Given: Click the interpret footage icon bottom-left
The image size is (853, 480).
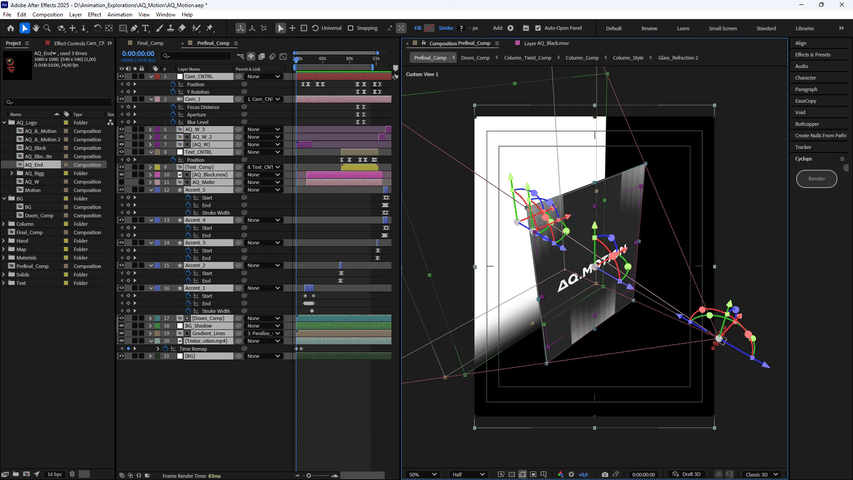Looking at the screenshot, I should tap(5, 475).
